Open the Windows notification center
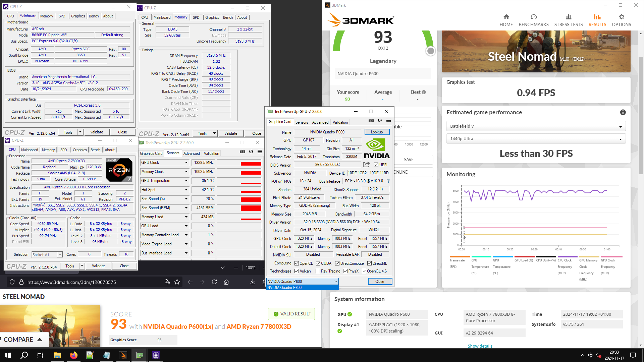The height and width of the screenshot is (362, 644). tap(633, 355)
